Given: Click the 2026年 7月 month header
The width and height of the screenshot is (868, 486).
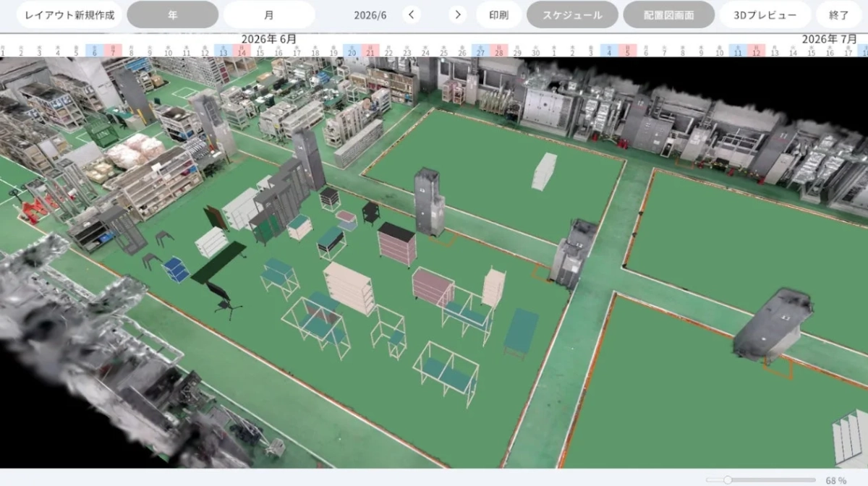Looking at the screenshot, I should coord(830,38).
